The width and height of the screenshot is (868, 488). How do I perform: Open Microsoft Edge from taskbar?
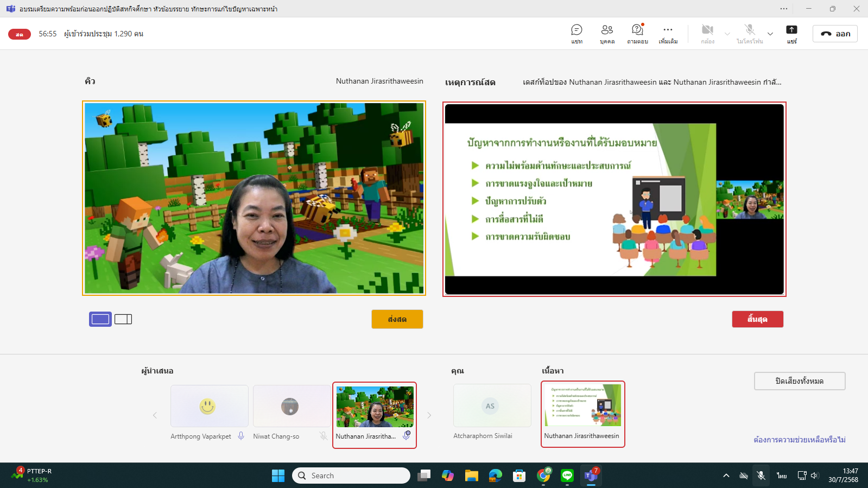(x=496, y=476)
